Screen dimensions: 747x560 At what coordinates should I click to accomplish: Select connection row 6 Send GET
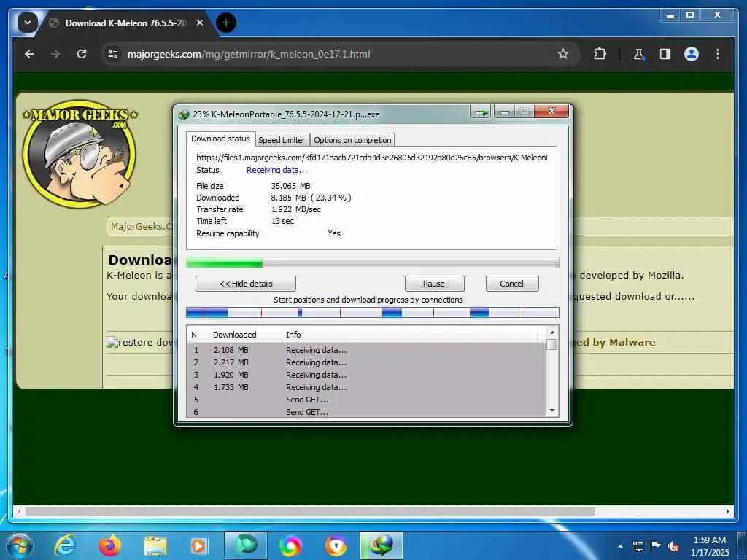366,412
